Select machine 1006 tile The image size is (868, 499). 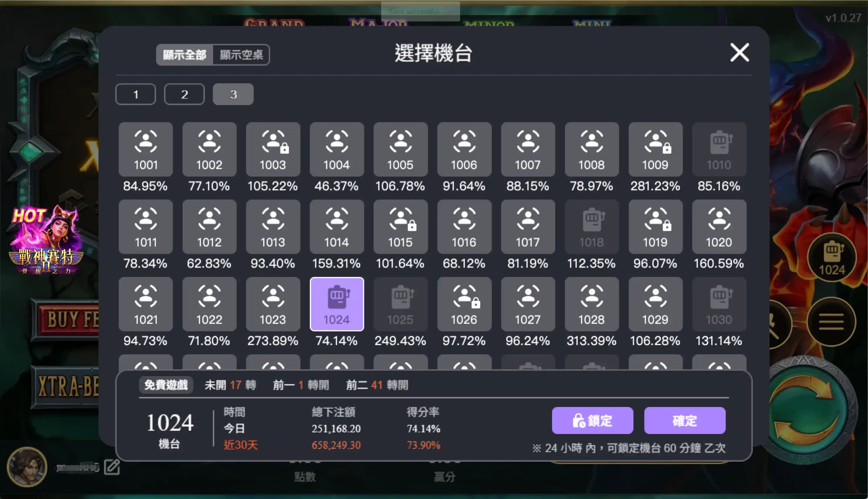pos(464,149)
